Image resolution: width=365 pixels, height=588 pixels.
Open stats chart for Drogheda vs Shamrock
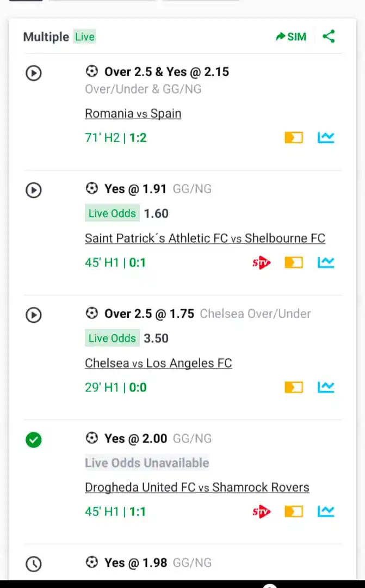326,511
